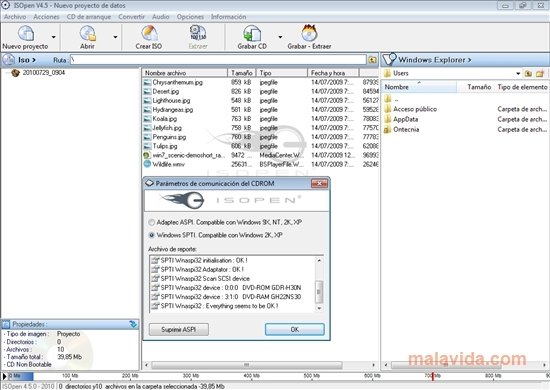
Task: Open the Información menu
Action: [228, 17]
